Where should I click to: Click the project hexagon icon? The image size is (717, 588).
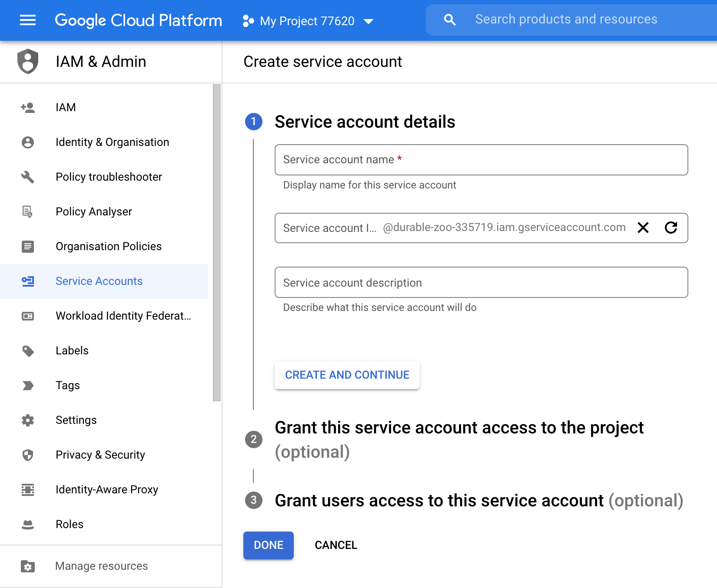(248, 21)
